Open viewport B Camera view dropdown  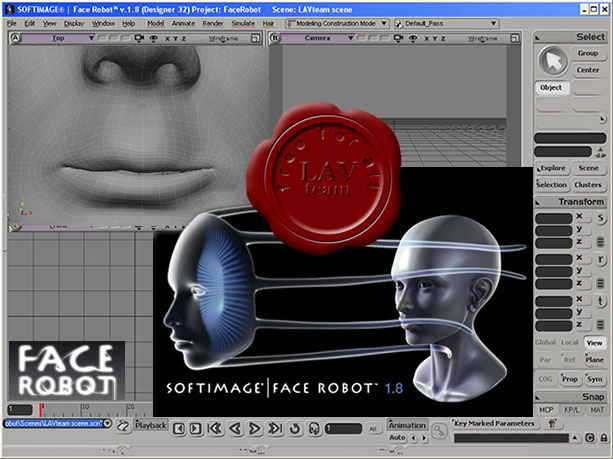tap(317, 38)
